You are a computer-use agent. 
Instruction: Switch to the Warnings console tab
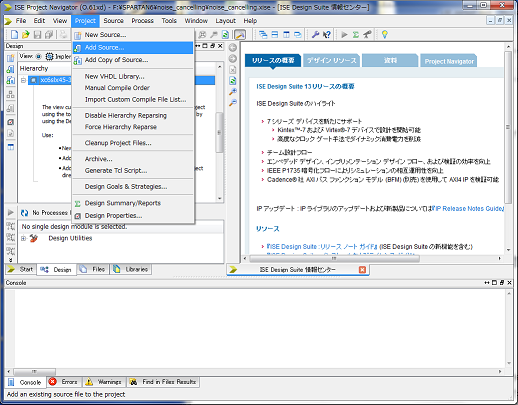click(104, 382)
